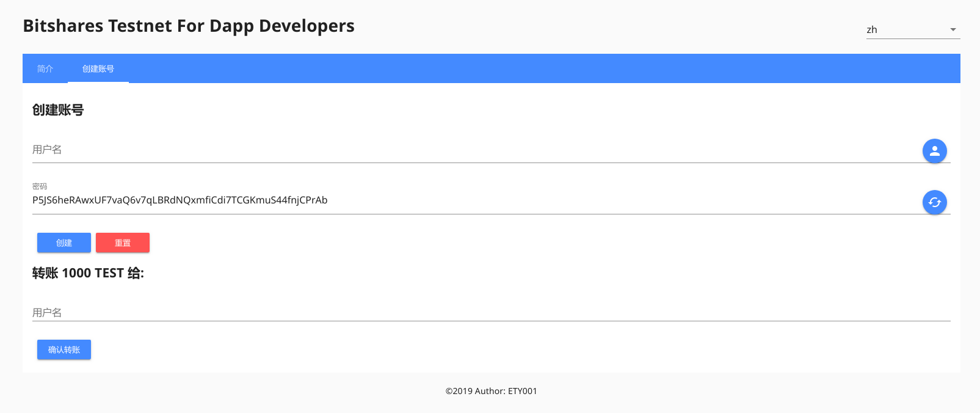The image size is (980, 413).
Task: Select the 创建账号 tab
Action: click(x=98, y=68)
